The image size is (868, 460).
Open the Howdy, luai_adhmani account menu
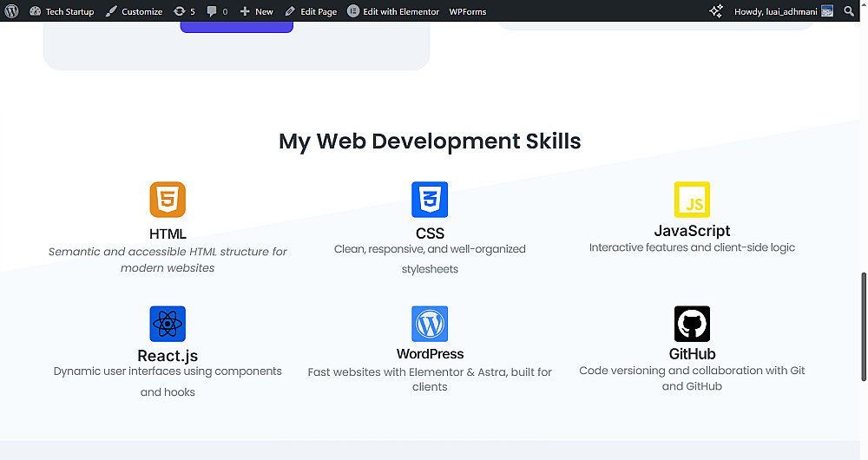783,11
